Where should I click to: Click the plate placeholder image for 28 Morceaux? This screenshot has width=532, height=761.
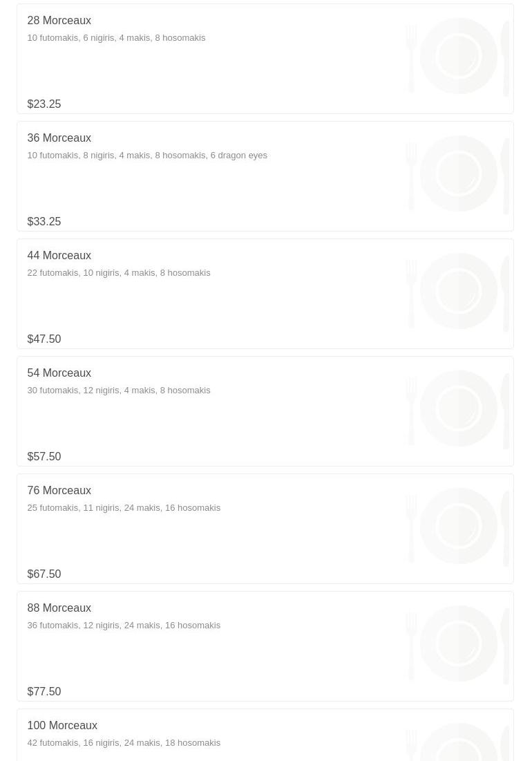pos(458,57)
